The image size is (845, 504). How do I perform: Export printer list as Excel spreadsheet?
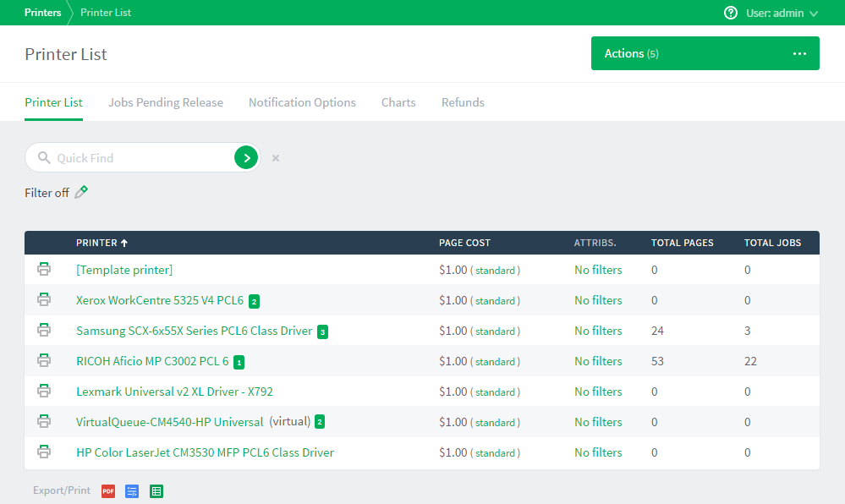pos(156,490)
